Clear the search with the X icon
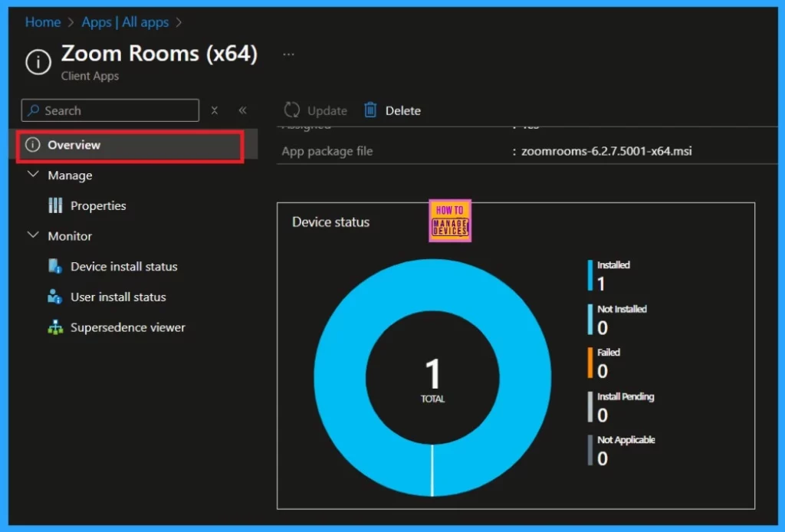785x532 pixels. (215, 110)
